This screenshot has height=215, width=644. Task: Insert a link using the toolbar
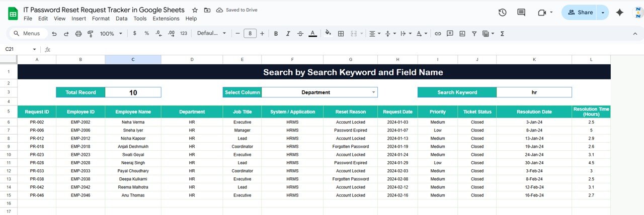(438, 34)
